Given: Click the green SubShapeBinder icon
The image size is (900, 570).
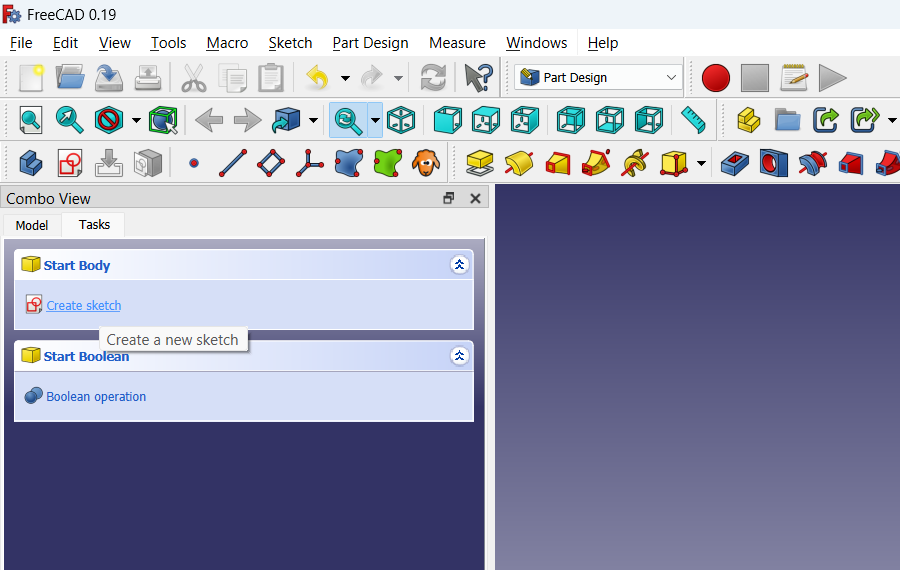Looking at the screenshot, I should pyautogui.click(x=387, y=163).
